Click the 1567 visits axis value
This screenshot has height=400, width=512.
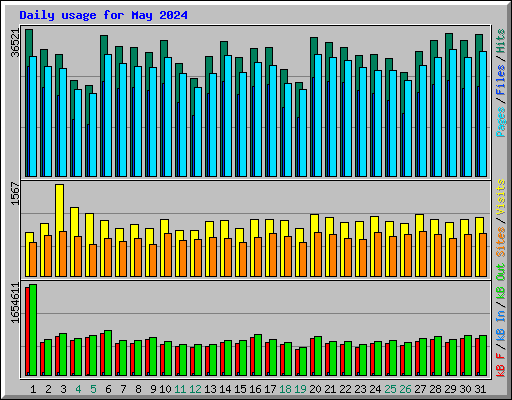[x=15, y=193]
